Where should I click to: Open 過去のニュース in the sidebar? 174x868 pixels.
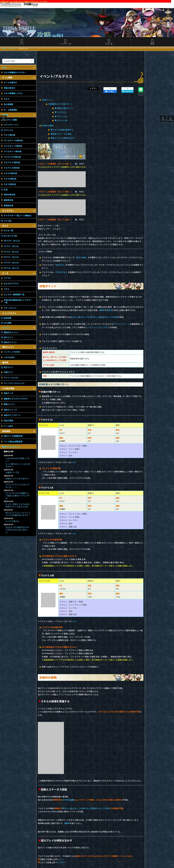click(x=10, y=409)
